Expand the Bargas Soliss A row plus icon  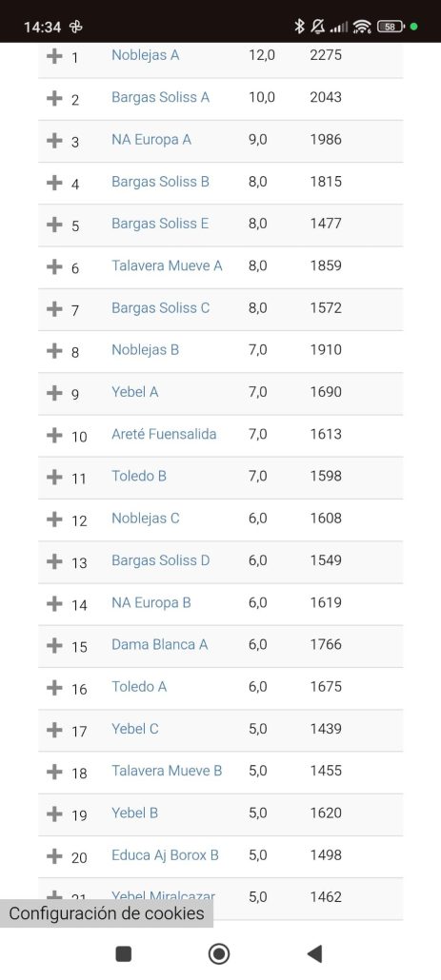tap(54, 98)
